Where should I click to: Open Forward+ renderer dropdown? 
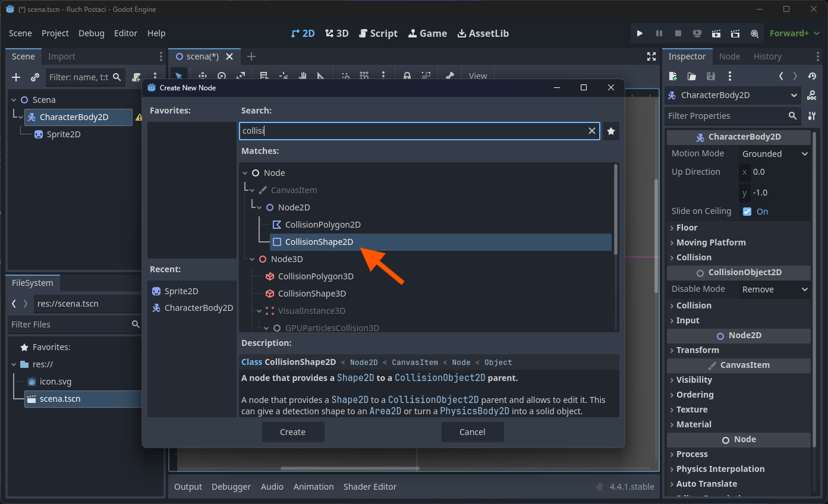pyautogui.click(x=794, y=33)
